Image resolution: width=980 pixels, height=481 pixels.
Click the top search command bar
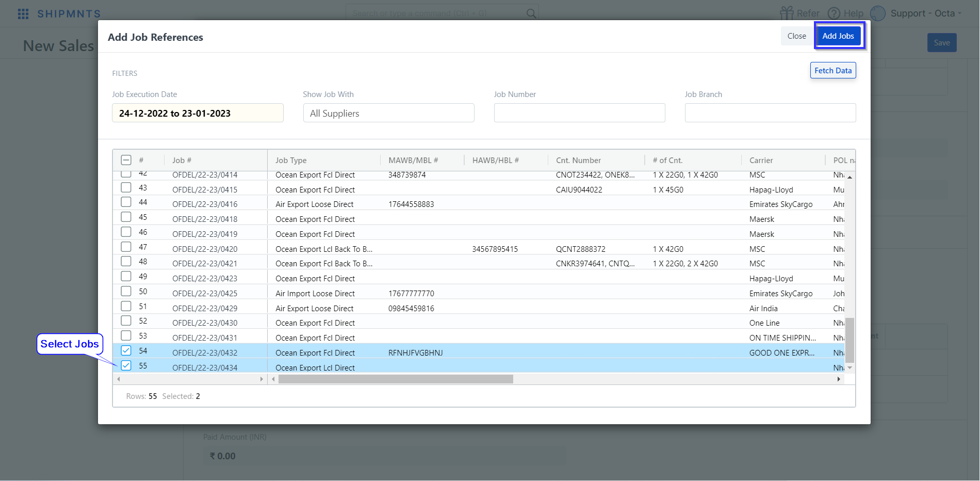tap(442, 13)
